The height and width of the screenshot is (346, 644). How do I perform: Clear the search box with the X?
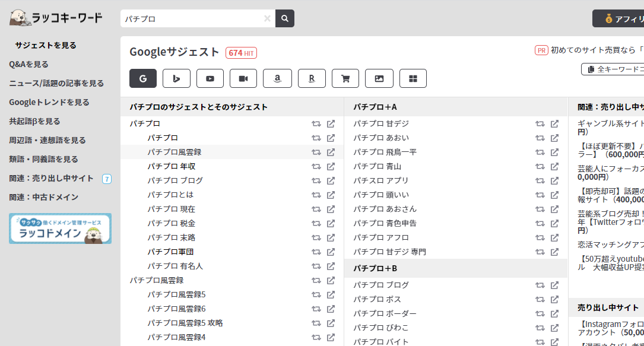tap(267, 18)
